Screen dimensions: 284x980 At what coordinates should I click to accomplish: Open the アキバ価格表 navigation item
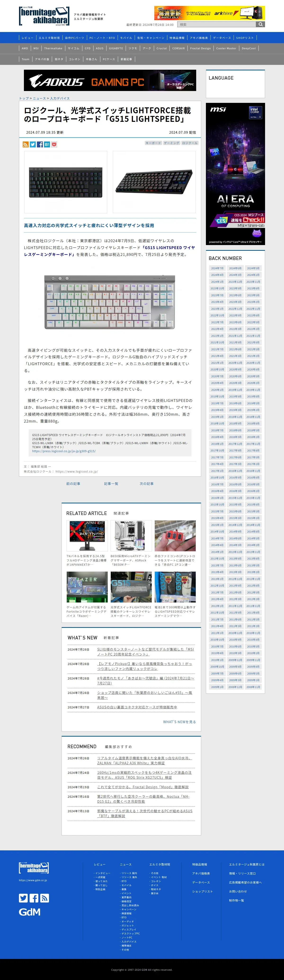tap(199, 38)
